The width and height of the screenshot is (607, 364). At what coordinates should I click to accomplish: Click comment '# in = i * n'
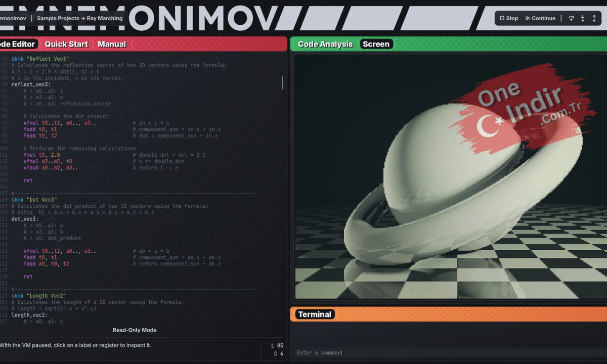pos(151,123)
